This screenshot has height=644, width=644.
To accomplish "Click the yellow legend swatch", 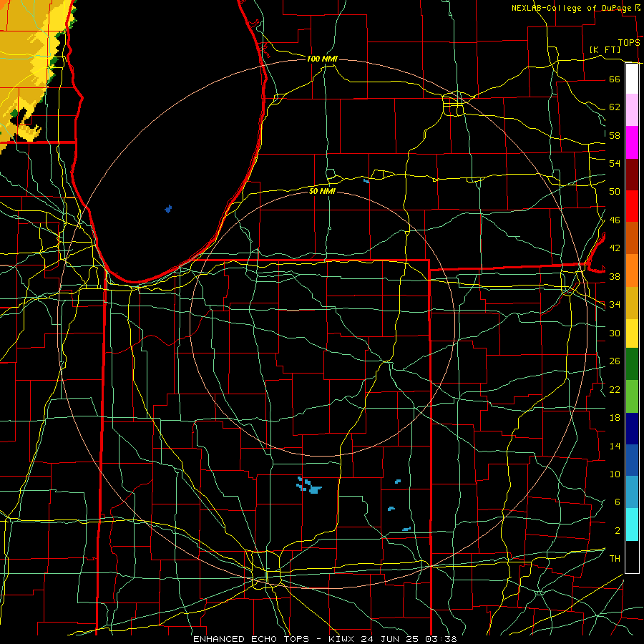I will coord(632,333).
